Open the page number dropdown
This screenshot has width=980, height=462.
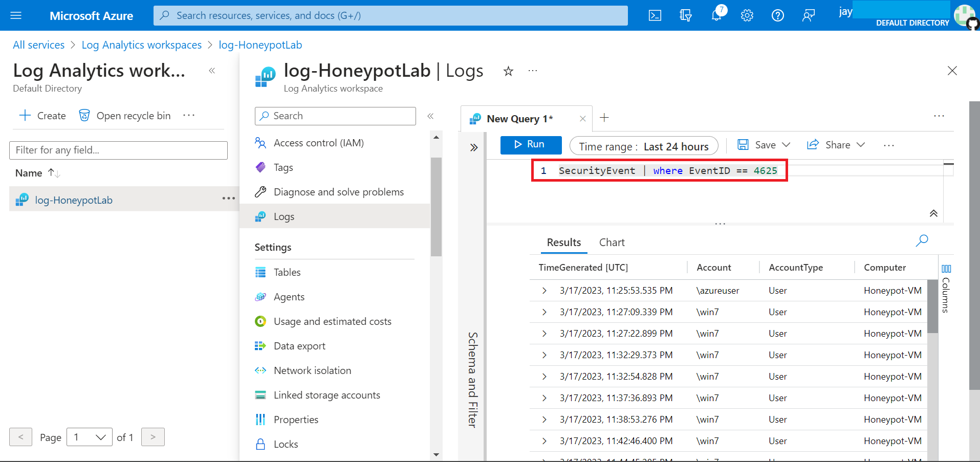pos(90,437)
